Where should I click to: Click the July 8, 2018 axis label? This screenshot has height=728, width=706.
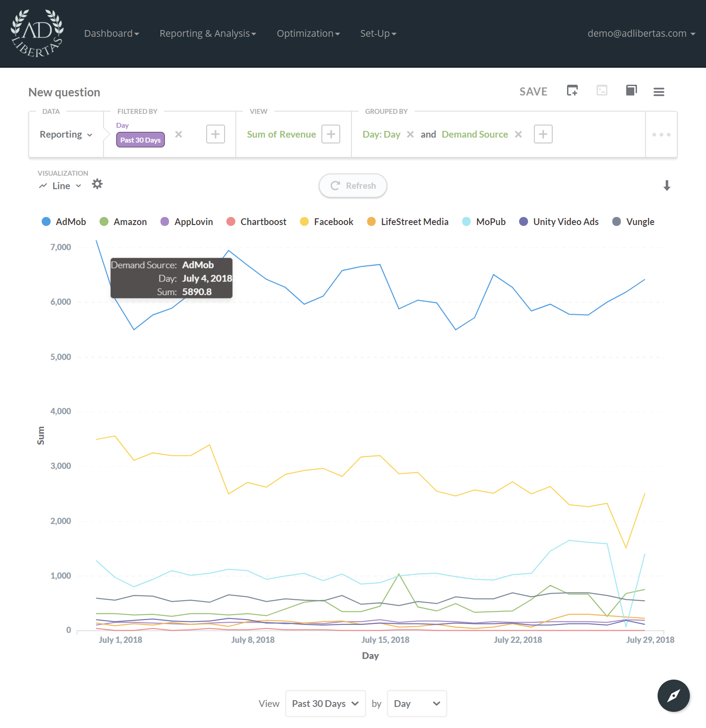click(x=253, y=640)
